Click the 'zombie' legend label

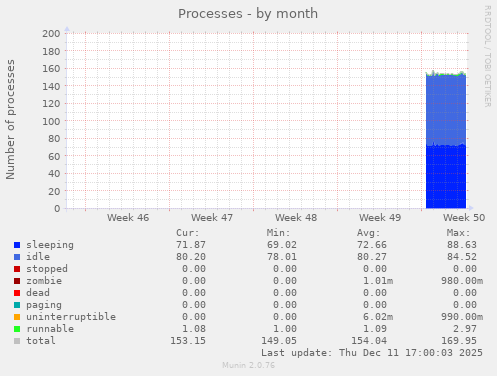click(44, 281)
